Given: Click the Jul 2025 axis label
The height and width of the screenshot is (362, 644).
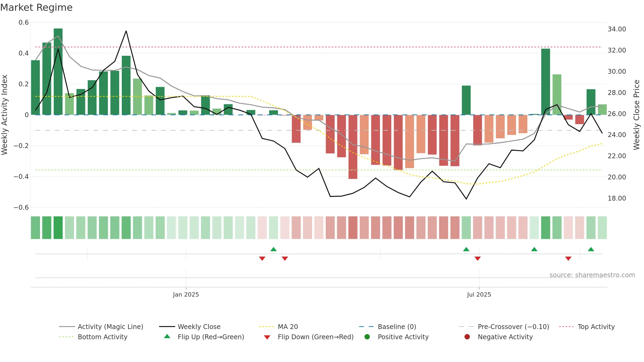Looking at the screenshot, I should click(x=479, y=295).
